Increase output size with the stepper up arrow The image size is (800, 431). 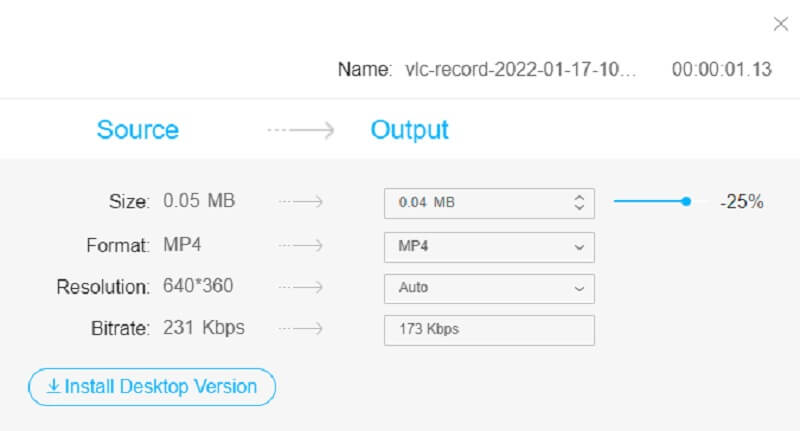tap(578, 197)
